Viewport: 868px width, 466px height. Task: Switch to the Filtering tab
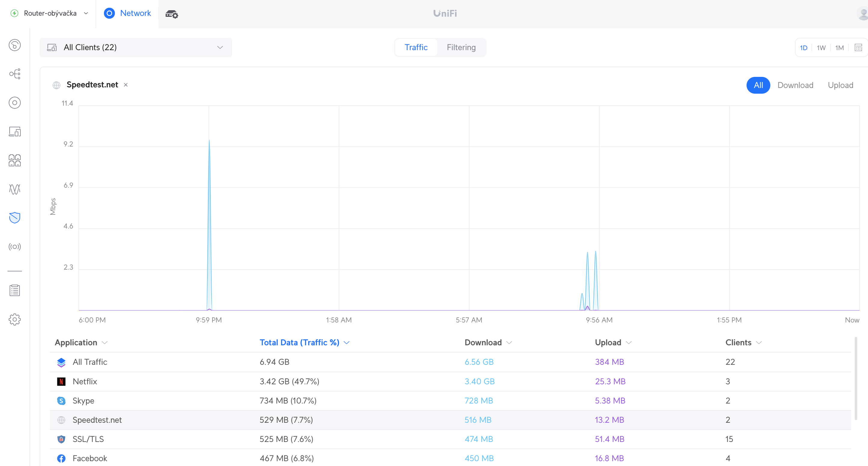tap(461, 47)
